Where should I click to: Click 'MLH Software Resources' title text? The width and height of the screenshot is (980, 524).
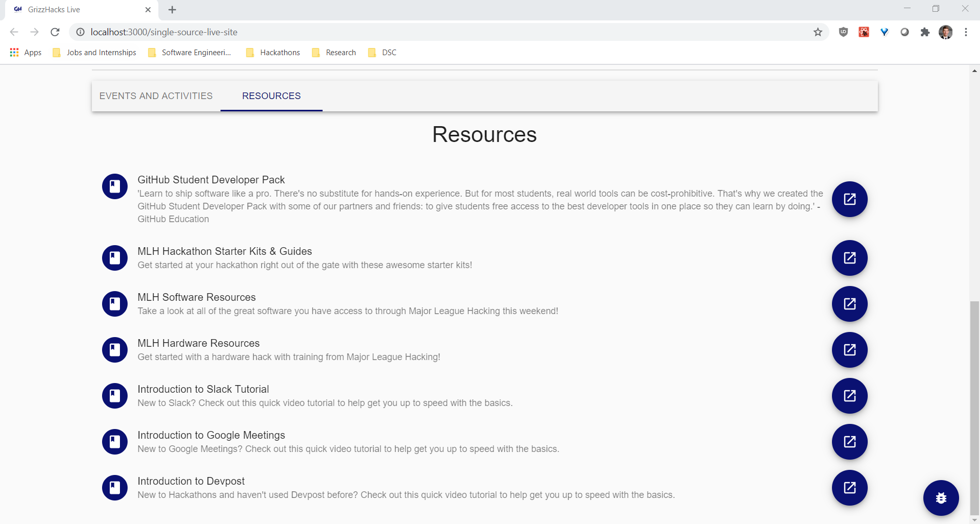coord(197,297)
